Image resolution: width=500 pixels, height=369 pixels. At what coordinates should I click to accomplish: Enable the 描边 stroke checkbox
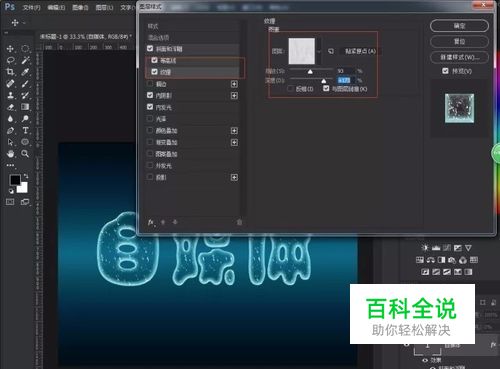pos(150,84)
